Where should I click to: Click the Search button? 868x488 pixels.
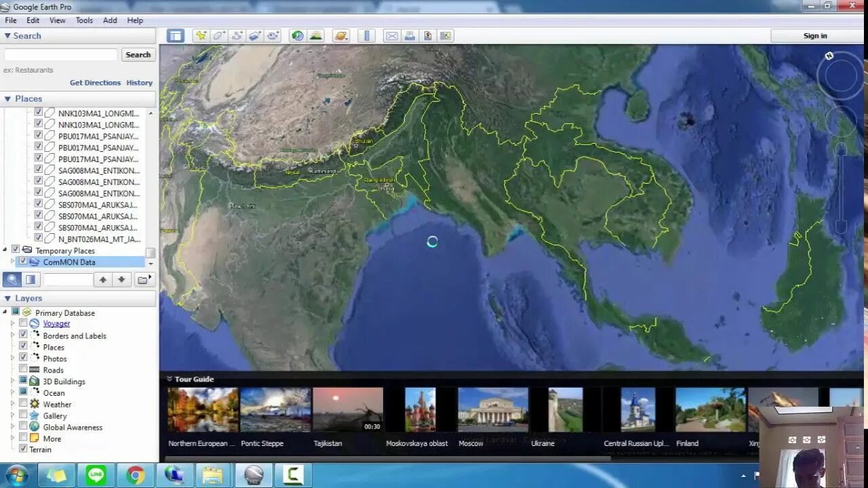(138, 55)
